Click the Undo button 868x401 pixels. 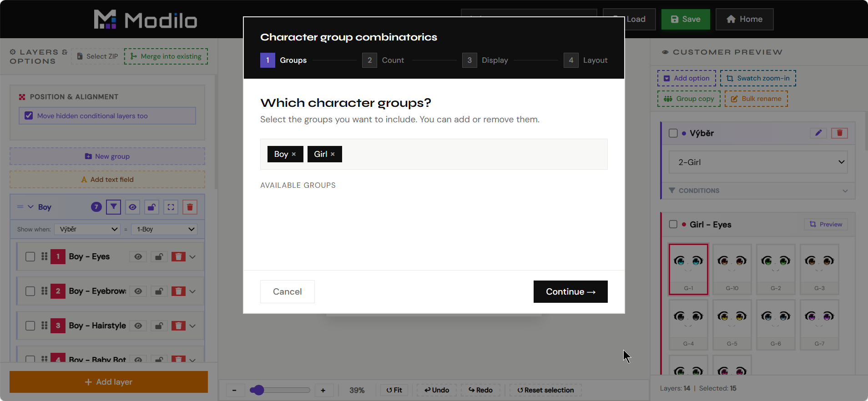click(x=437, y=390)
